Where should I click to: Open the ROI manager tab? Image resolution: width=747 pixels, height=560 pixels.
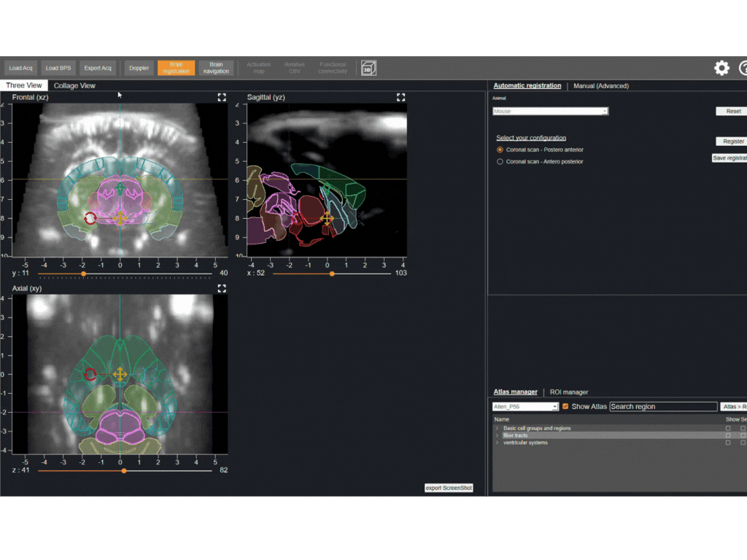coord(569,392)
